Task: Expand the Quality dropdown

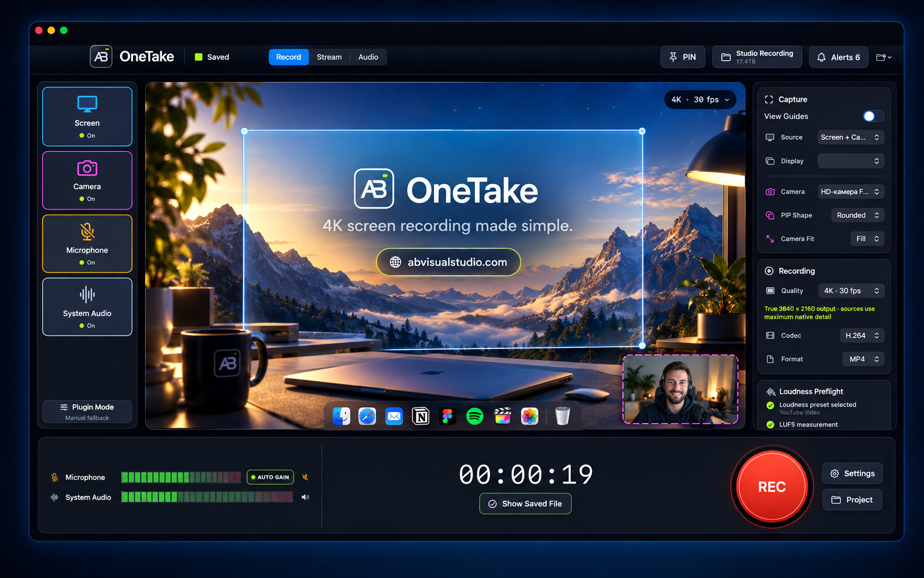Action: (x=851, y=291)
